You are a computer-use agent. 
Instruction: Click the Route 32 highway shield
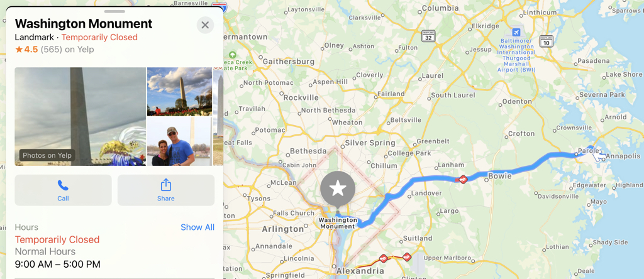tap(428, 36)
